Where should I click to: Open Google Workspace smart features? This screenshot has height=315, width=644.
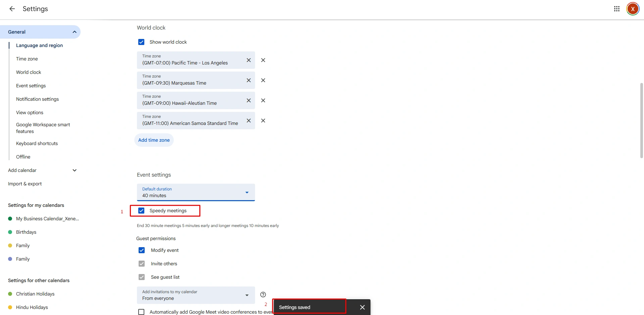[x=43, y=128]
